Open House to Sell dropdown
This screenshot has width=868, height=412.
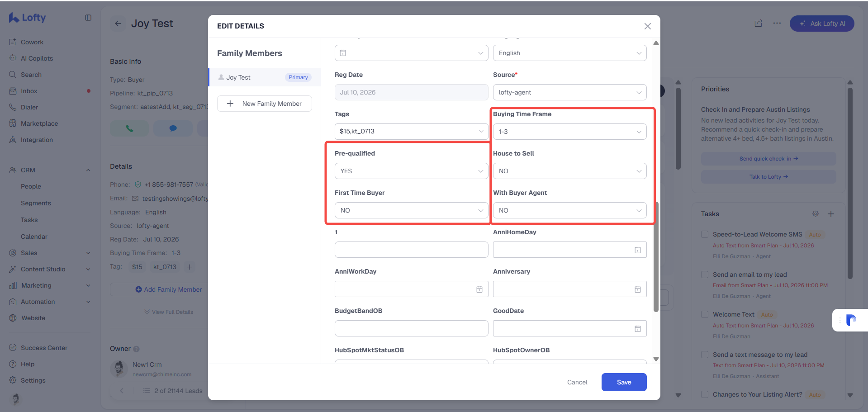click(x=569, y=171)
